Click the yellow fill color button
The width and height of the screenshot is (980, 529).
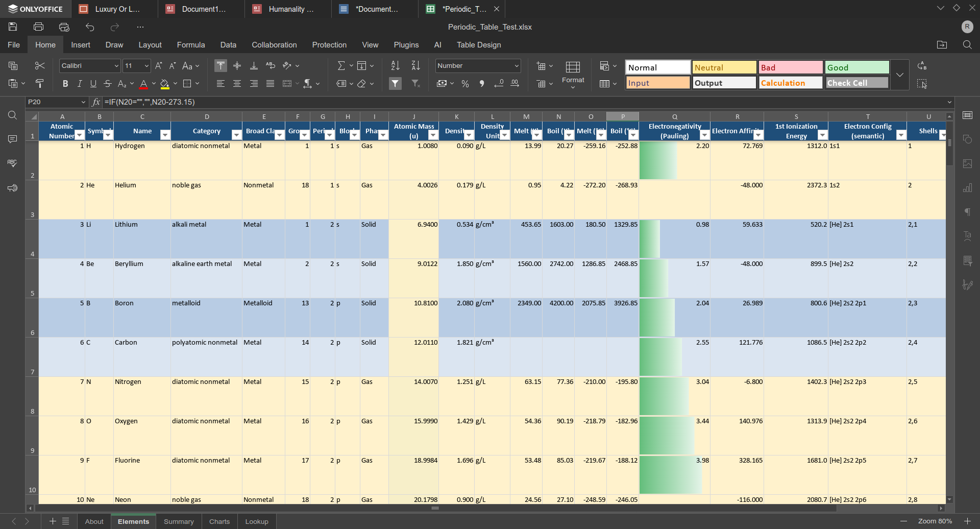click(165, 84)
